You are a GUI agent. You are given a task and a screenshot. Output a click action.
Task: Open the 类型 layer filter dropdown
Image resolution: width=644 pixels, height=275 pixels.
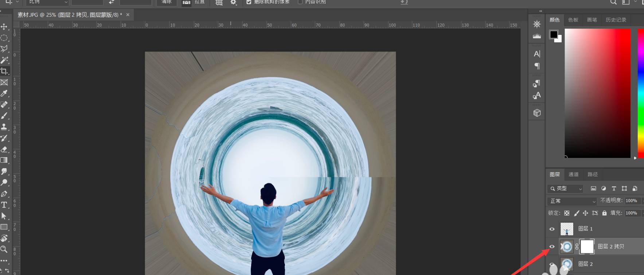point(565,189)
